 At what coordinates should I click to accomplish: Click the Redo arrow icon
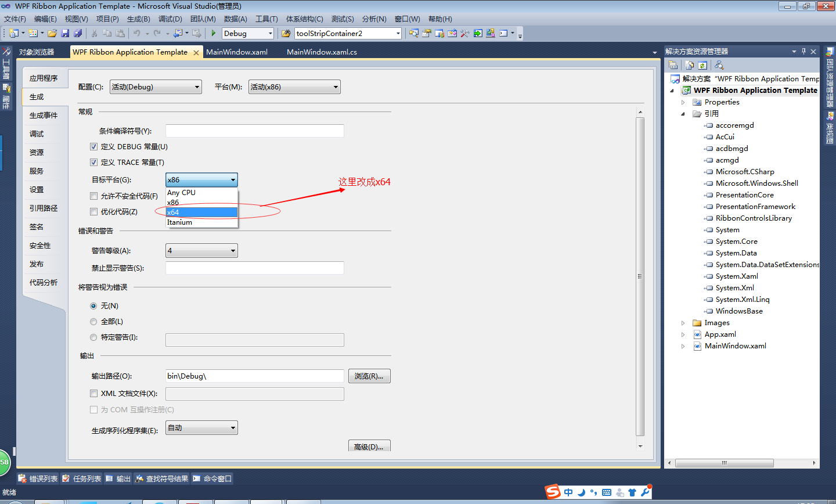coord(157,33)
